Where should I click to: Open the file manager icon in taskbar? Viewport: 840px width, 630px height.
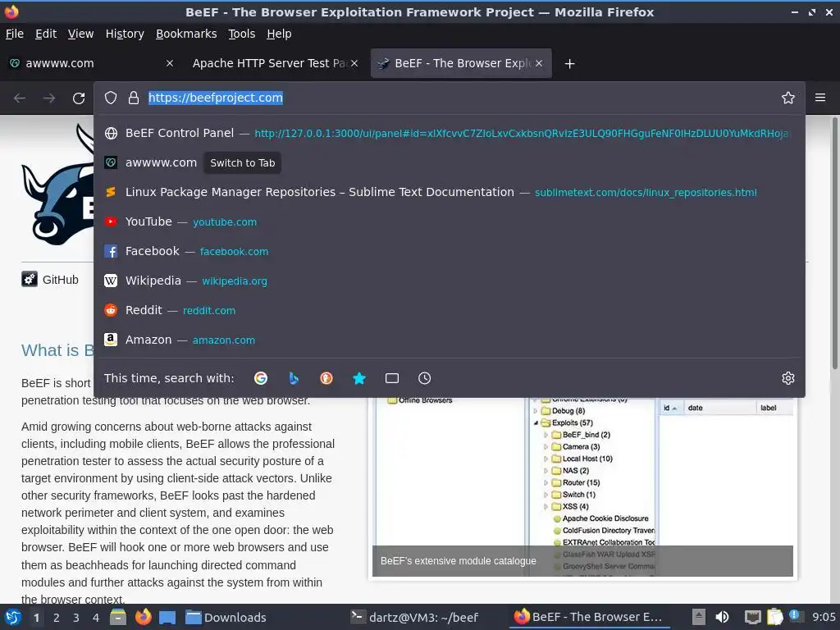pos(118,617)
